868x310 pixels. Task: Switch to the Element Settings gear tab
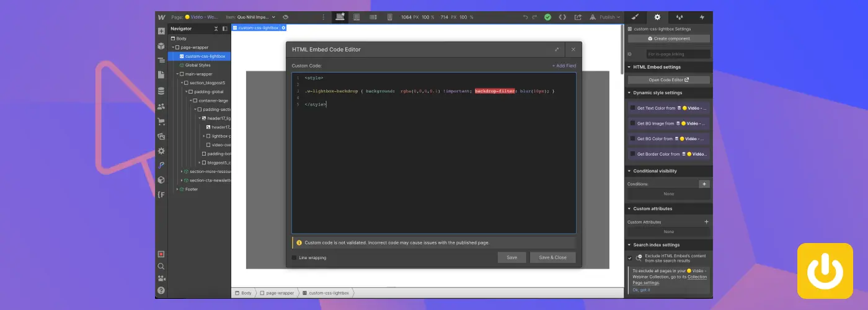657,17
